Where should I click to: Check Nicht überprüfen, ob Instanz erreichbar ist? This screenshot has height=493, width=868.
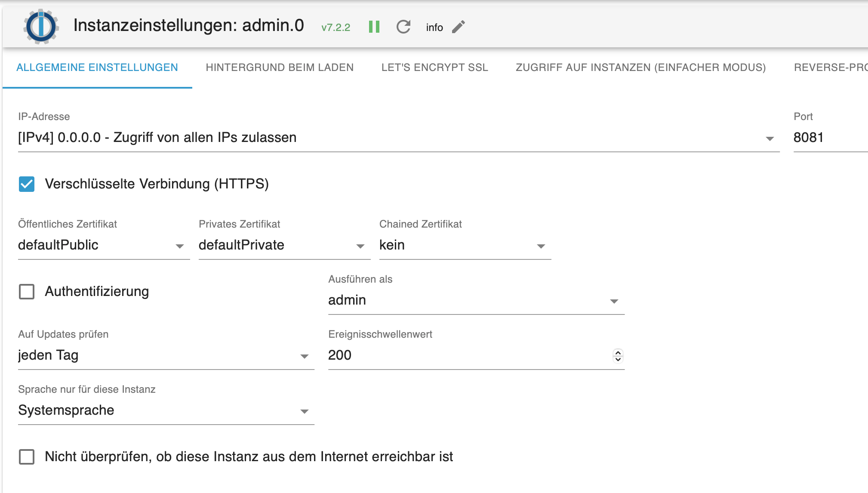27,457
